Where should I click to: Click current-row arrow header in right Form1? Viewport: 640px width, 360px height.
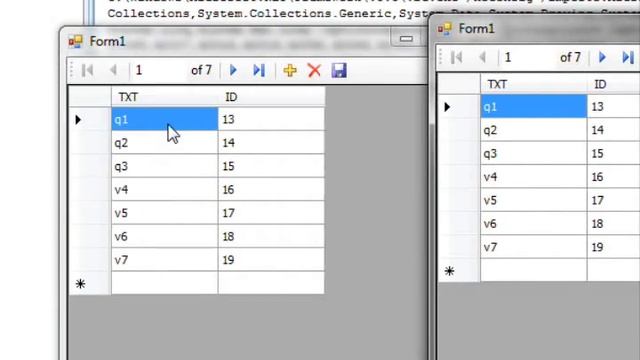[x=459, y=107]
